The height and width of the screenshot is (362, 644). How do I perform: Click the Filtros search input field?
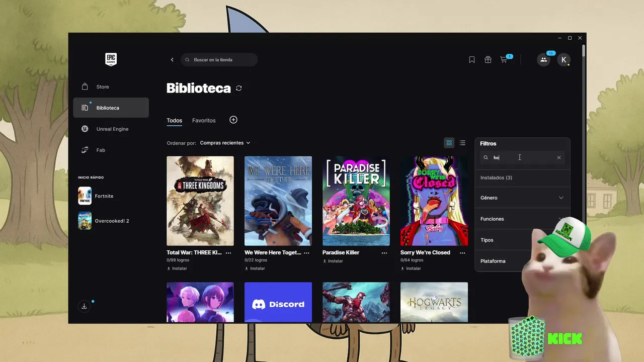tap(522, 157)
